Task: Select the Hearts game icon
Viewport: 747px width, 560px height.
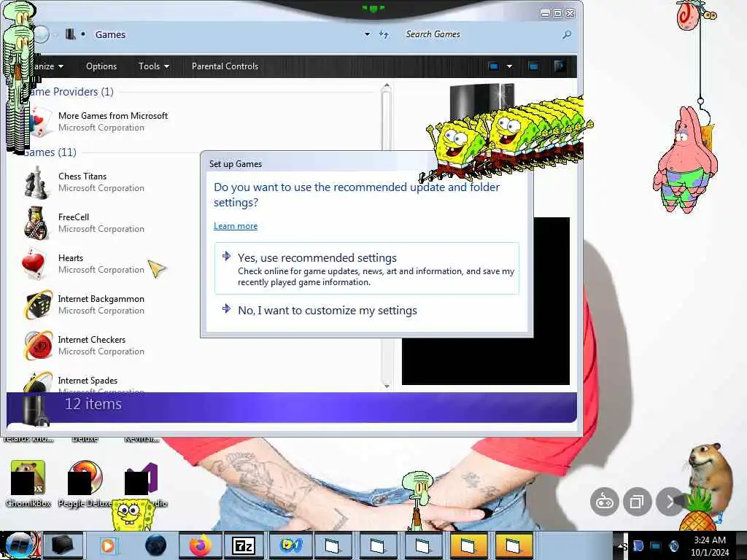Action: (34, 263)
